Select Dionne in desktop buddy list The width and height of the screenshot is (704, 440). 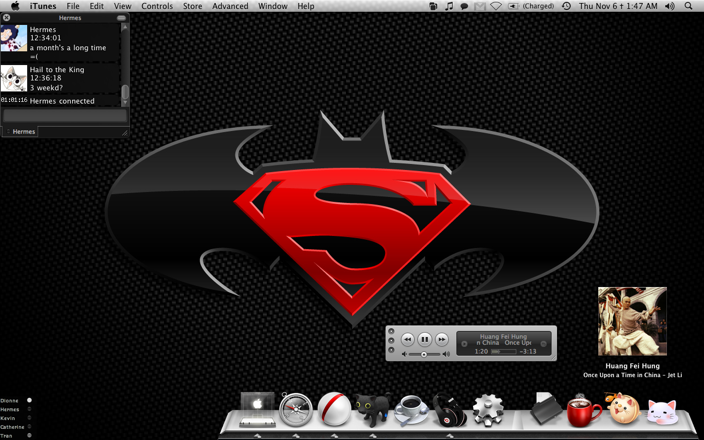[x=9, y=400]
